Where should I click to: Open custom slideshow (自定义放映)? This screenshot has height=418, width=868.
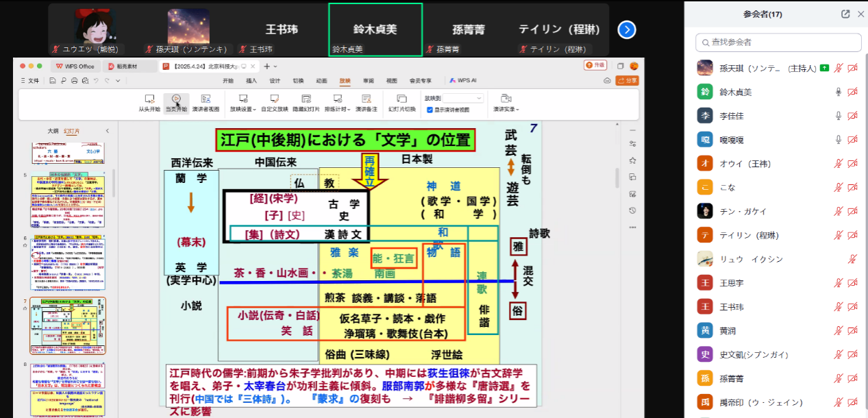click(x=274, y=103)
